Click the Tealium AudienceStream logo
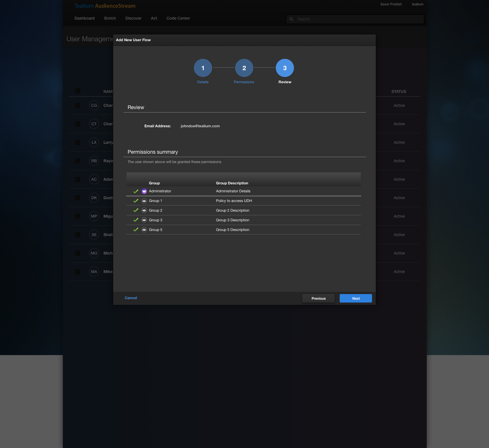This screenshot has width=489, height=448. [105, 6]
